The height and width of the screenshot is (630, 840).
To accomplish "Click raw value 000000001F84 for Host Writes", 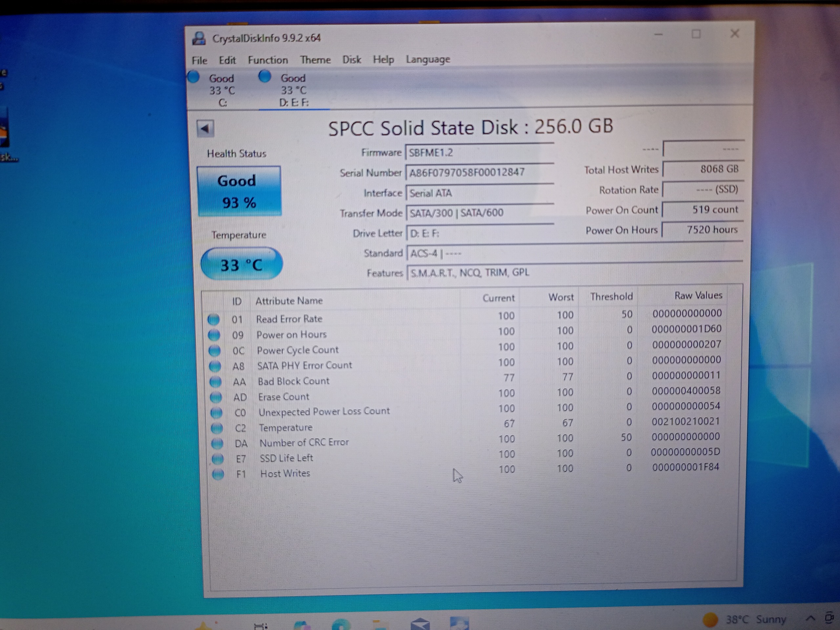I will tap(685, 467).
